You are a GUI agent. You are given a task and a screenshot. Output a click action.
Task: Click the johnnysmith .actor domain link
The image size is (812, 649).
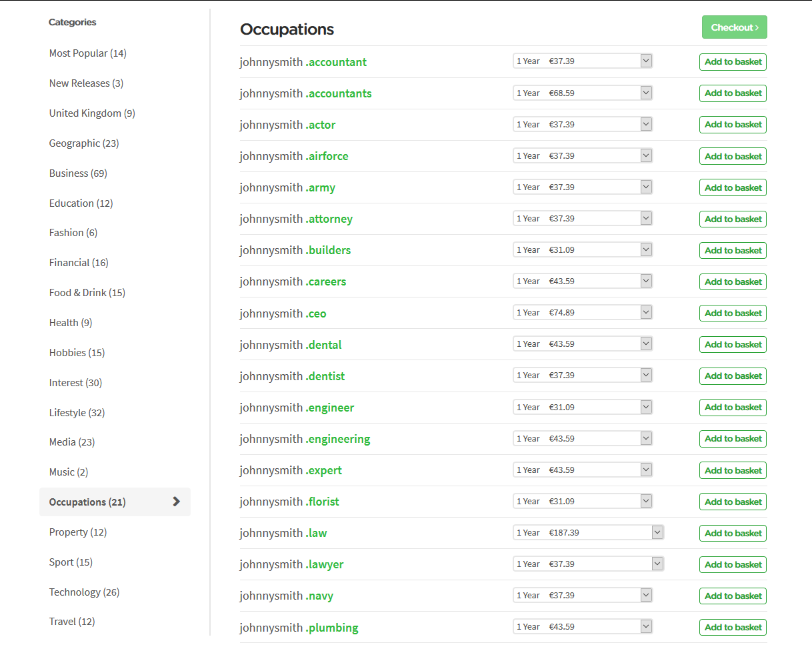click(x=287, y=125)
